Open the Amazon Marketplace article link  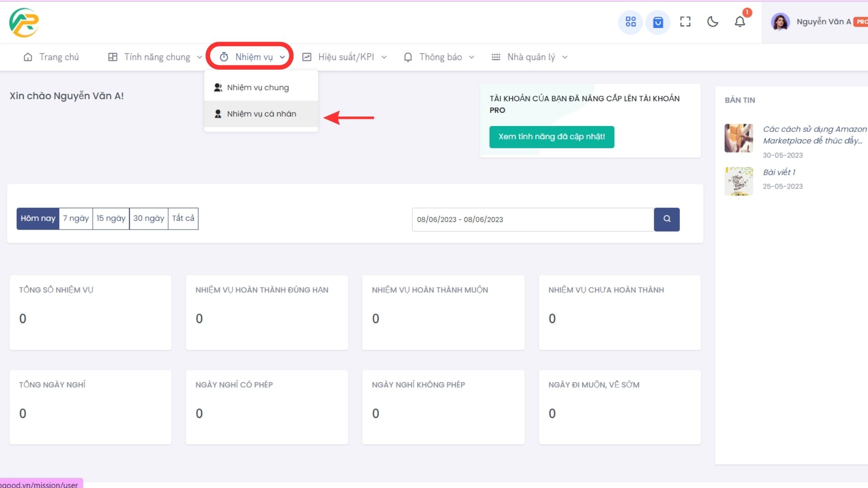tap(815, 135)
